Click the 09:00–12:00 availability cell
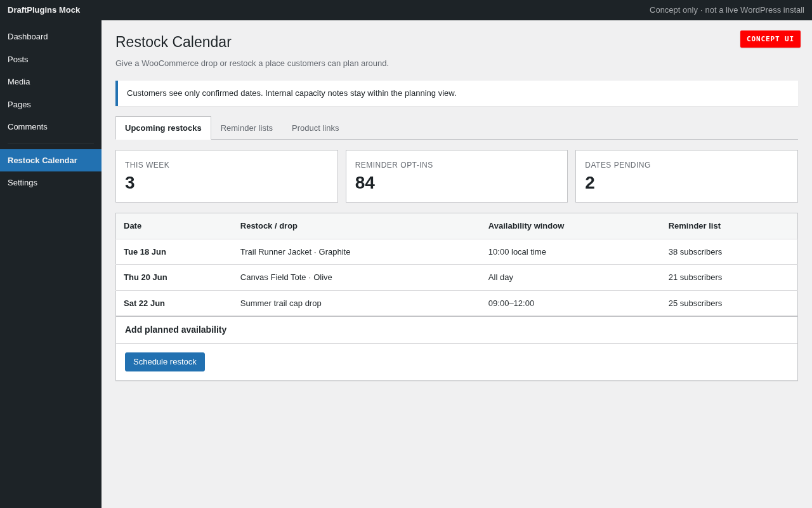This screenshot has height=508, width=812. pyautogui.click(x=571, y=304)
